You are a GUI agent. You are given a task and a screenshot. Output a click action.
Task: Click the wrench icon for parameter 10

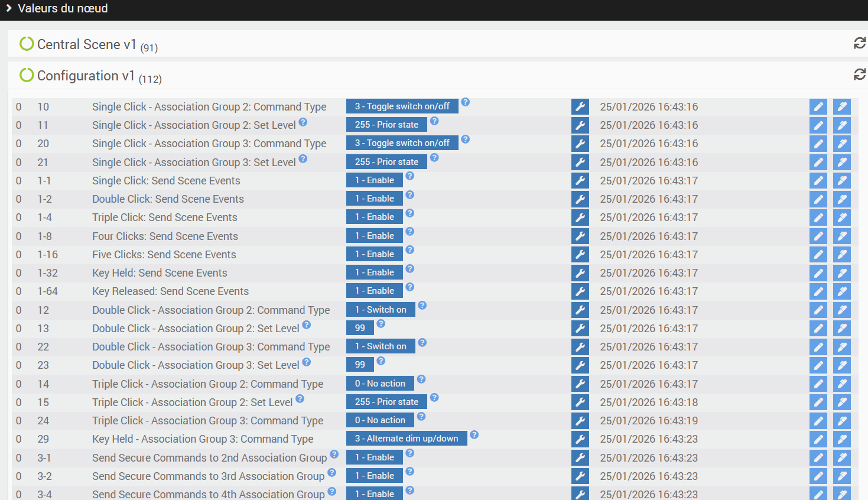[580, 106]
